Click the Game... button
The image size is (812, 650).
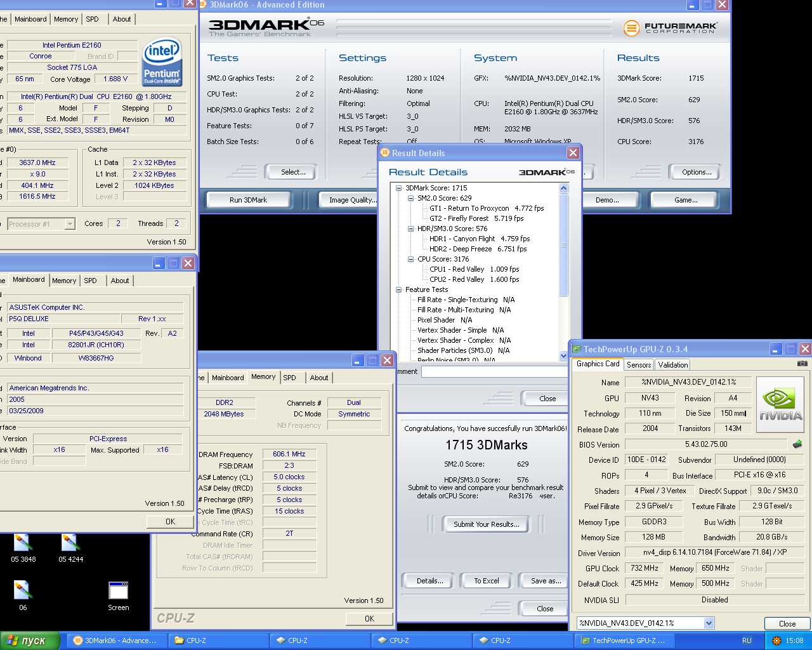click(x=686, y=200)
